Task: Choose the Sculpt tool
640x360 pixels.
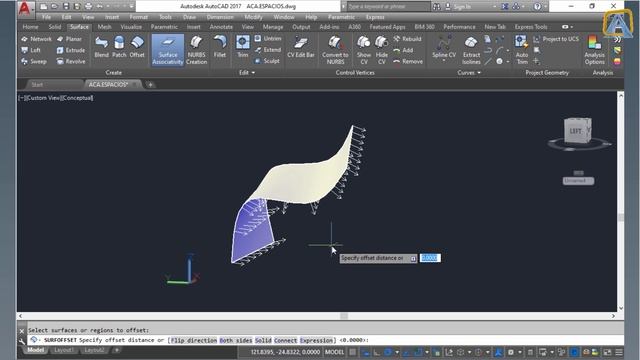Action: point(267,61)
